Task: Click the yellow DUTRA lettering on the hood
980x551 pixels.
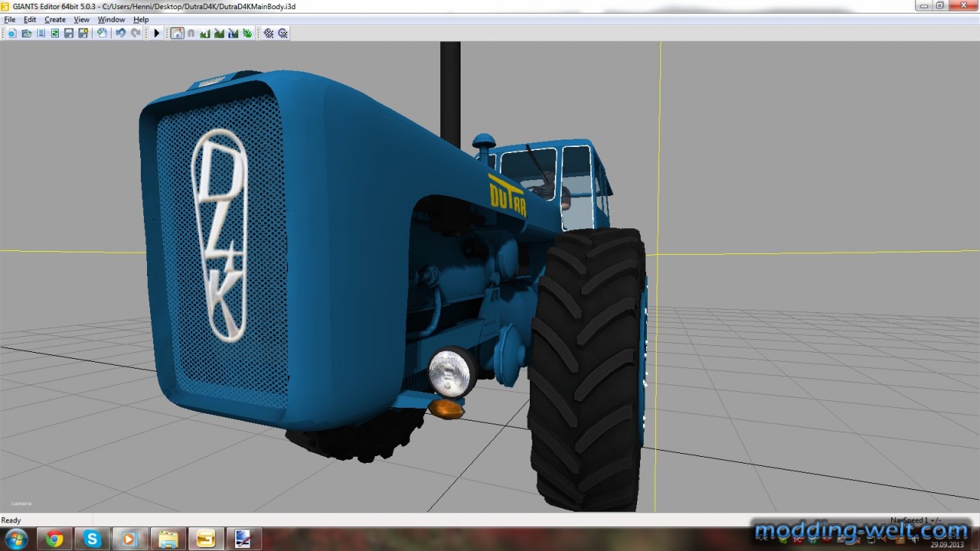Action: (507, 197)
